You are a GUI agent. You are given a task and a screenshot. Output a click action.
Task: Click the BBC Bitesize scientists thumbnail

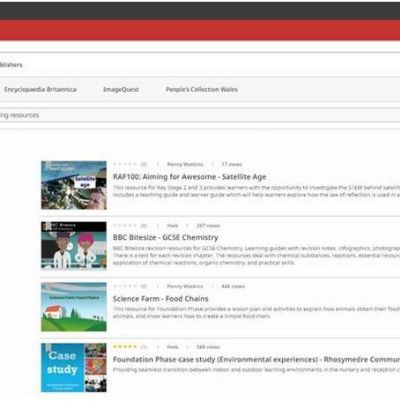click(74, 246)
